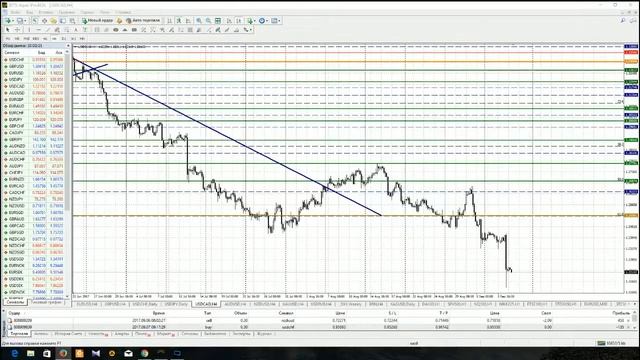Toggle the crosshair cursor mode

[17, 29]
